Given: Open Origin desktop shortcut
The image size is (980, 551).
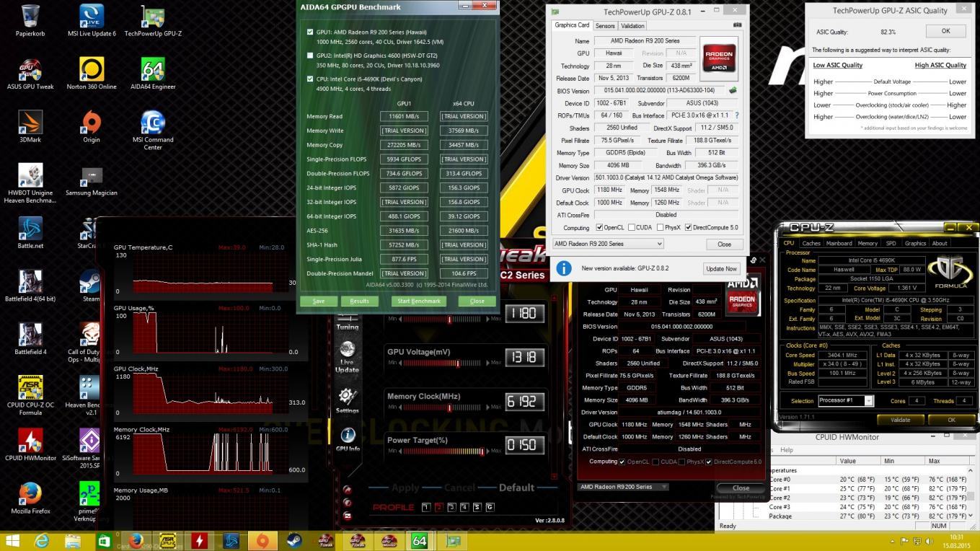Looking at the screenshot, I should (92, 126).
